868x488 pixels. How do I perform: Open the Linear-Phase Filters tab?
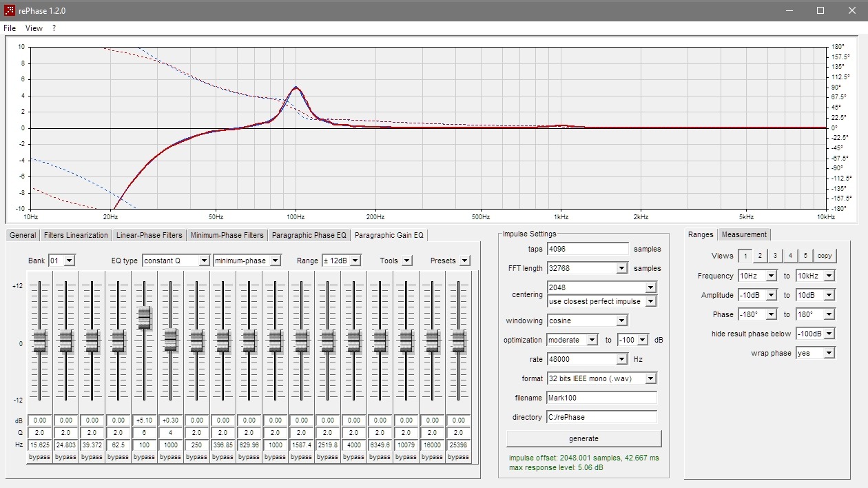point(149,235)
